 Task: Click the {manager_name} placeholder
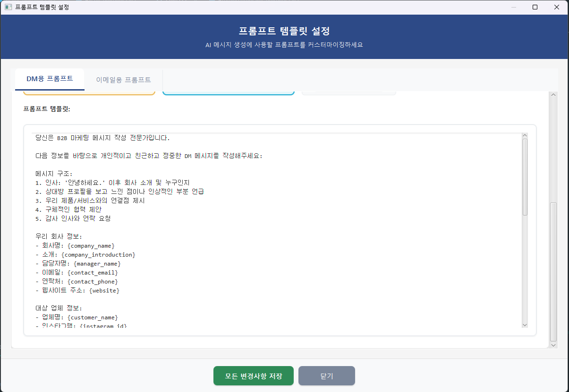click(97, 264)
